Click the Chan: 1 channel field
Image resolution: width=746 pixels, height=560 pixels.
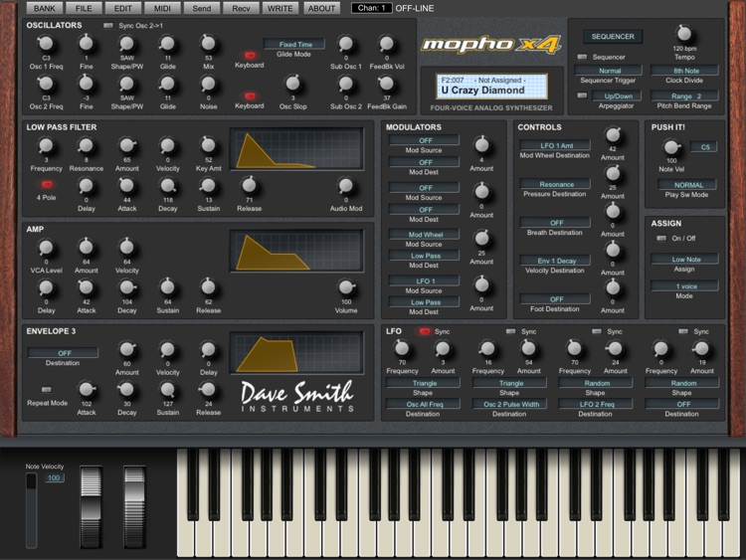tap(372, 8)
